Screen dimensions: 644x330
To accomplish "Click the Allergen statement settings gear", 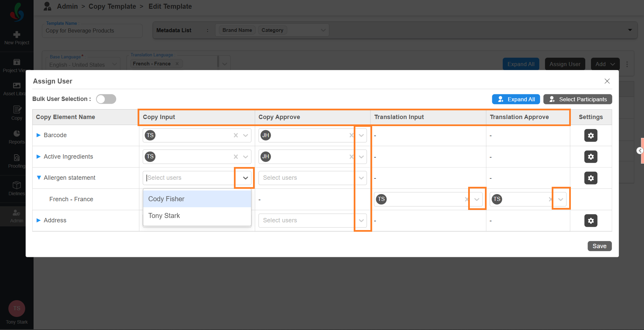I will point(591,178).
